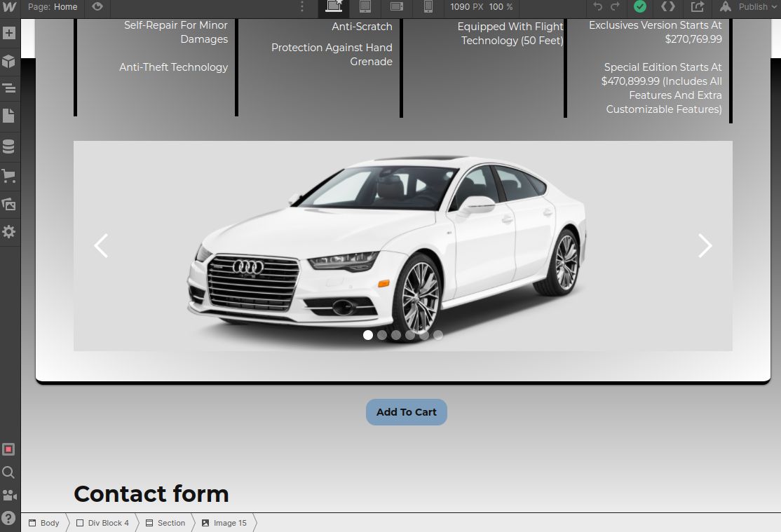Select Image 15 breadcrumb
This screenshot has height=532, width=781.
pyautogui.click(x=224, y=523)
